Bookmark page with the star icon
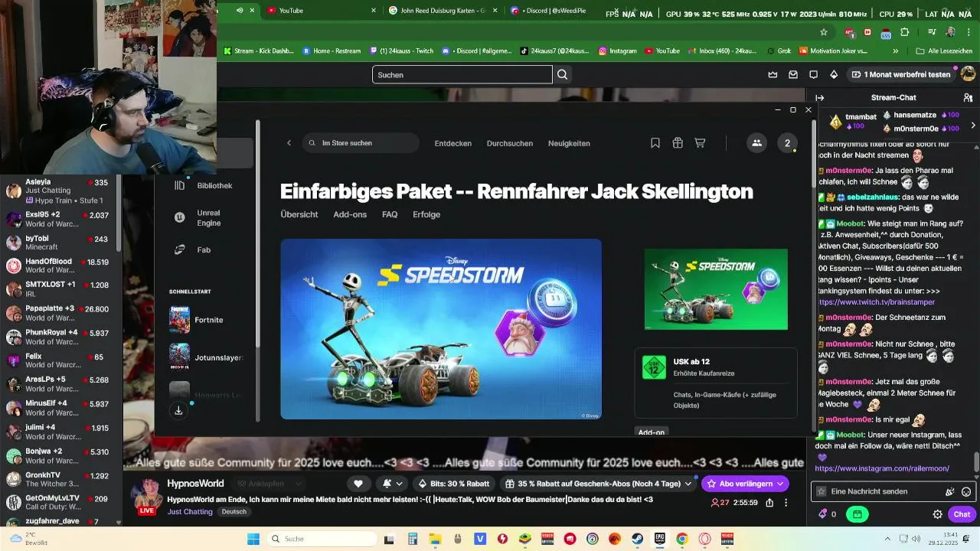Screen dimensions: 980x551 pos(824,32)
